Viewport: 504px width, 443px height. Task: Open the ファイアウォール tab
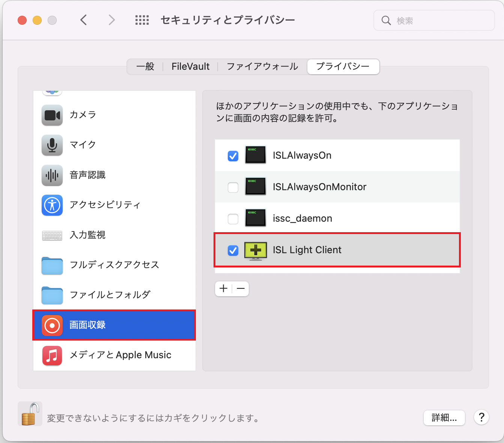click(262, 66)
